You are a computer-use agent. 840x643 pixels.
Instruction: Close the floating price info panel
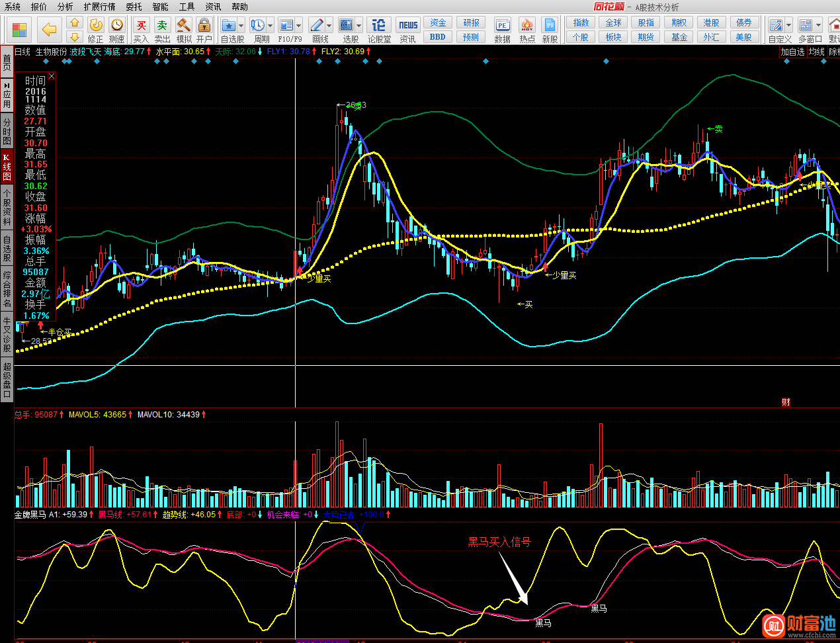click(52, 77)
